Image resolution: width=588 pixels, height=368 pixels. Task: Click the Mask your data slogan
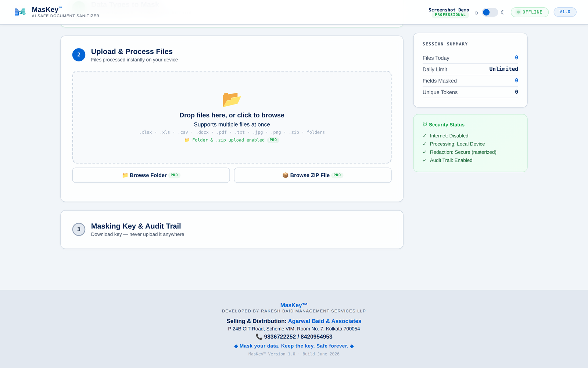(294, 346)
